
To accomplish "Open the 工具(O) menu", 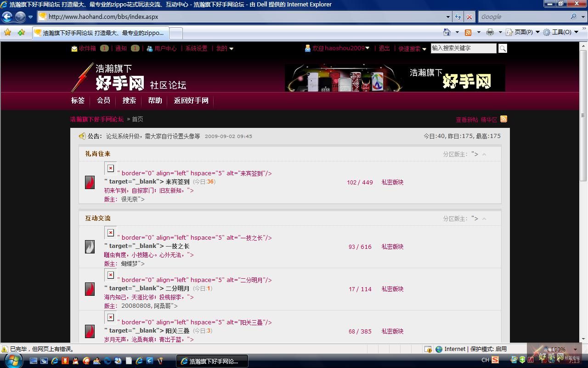I will coord(561,32).
